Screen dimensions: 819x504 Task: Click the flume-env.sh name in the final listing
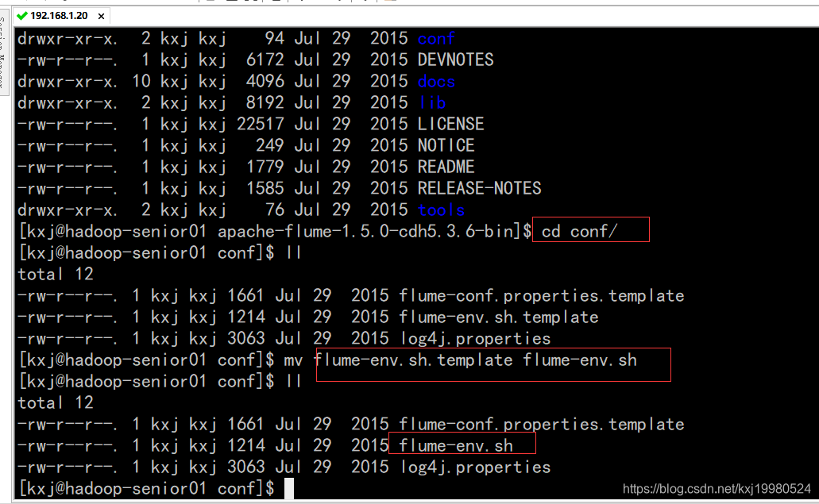click(x=456, y=446)
